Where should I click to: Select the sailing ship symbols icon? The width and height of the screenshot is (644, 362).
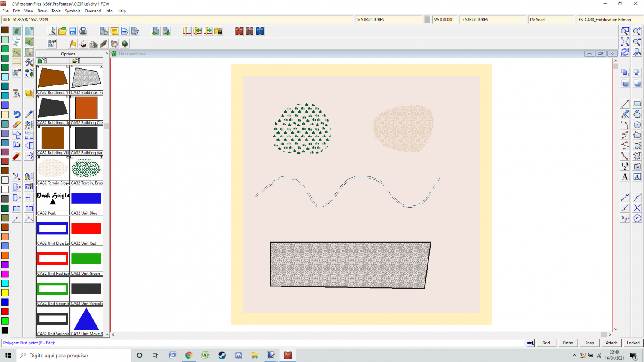pyautogui.click(x=83, y=44)
